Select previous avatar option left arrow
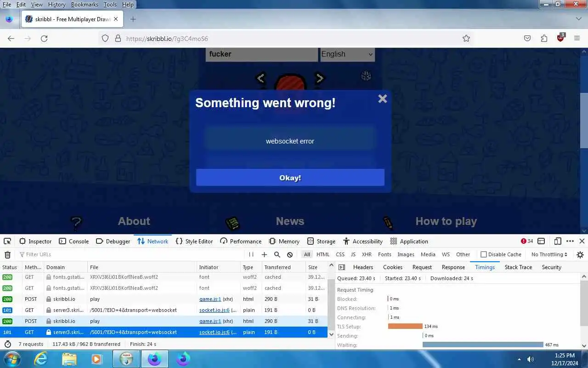Viewport: 588px width, 368px height. click(x=260, y=78)
